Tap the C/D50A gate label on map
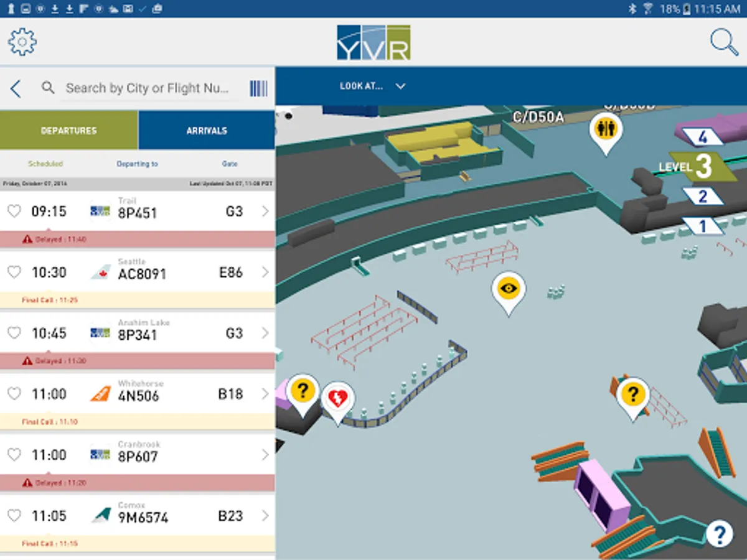The height and width of the screenshot is (560, 747). click(538, 116)
